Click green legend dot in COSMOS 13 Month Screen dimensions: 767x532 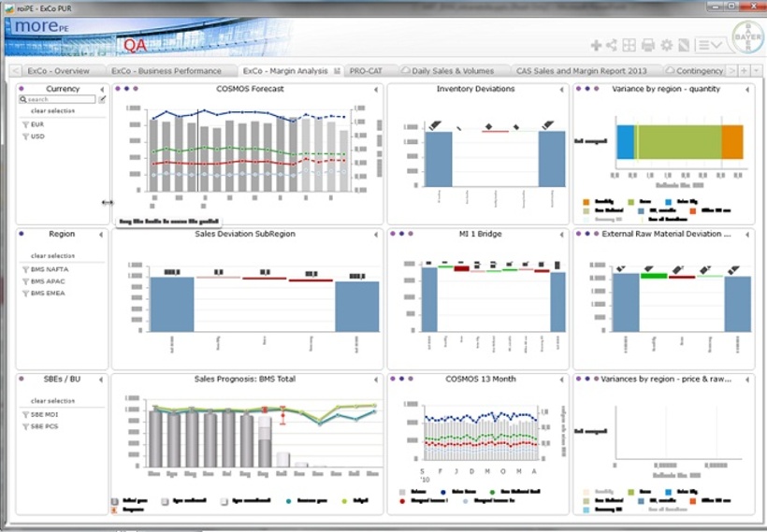pyautogui.click(x=492, y=492)
